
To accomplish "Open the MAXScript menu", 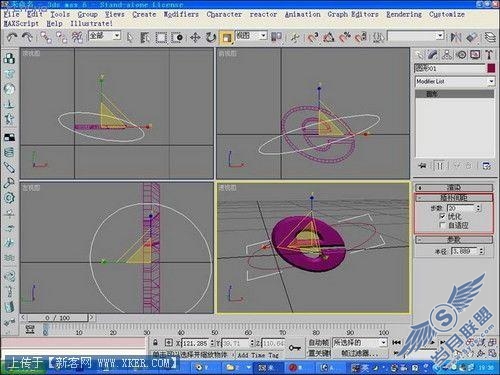I will tap(21, 24).
